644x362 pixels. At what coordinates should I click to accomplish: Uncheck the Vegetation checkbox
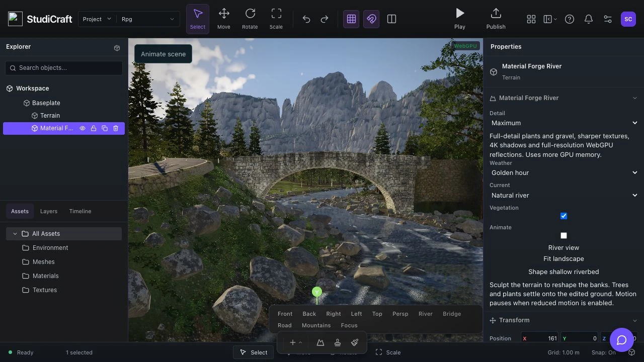click(x=563, y=216)
